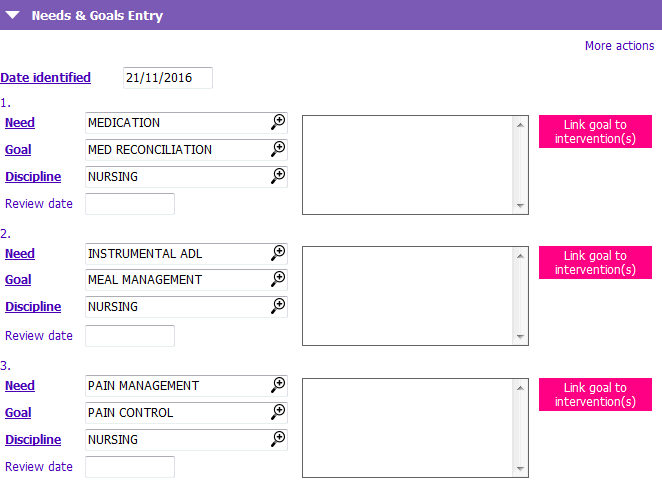Click lookup icon for MEDICATION need
Viewport: 662px width, 482px height.
coord(278,122)
